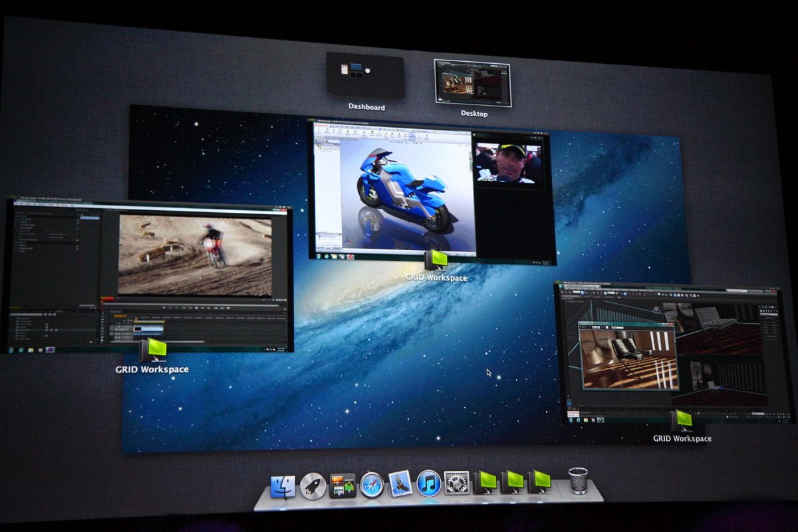The image size is (798, 532).
Task: Switch to the Desktop space thumbnail
Action: (x=473, y=83)
